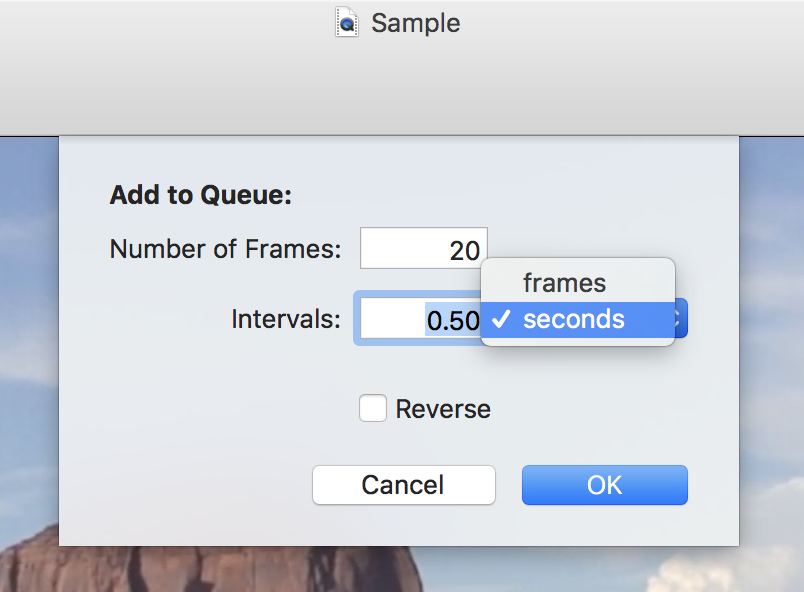This screenshot has height=592, width=804.
Task: Click the Sample window title text
Action: click(x=415, y=23)
